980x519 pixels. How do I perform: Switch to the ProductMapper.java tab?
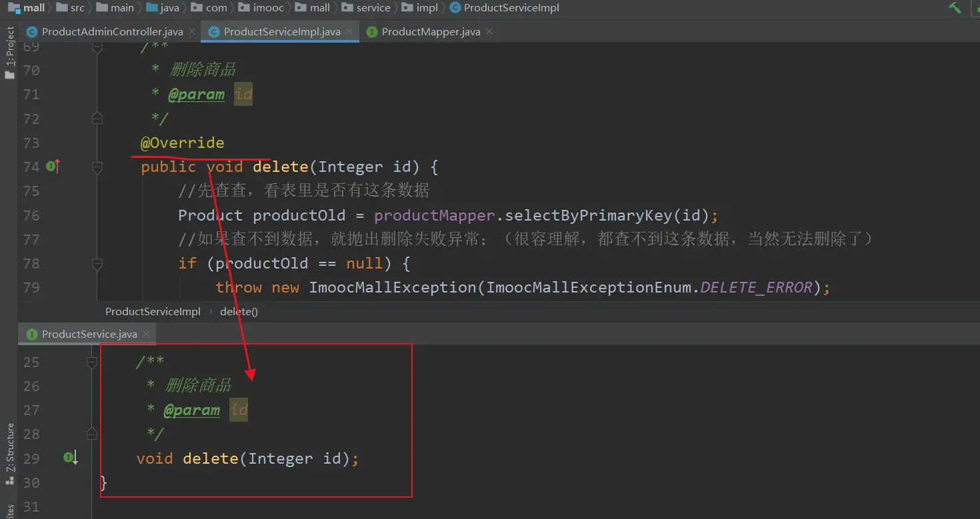pyautogui.click(x=430, y=31)
